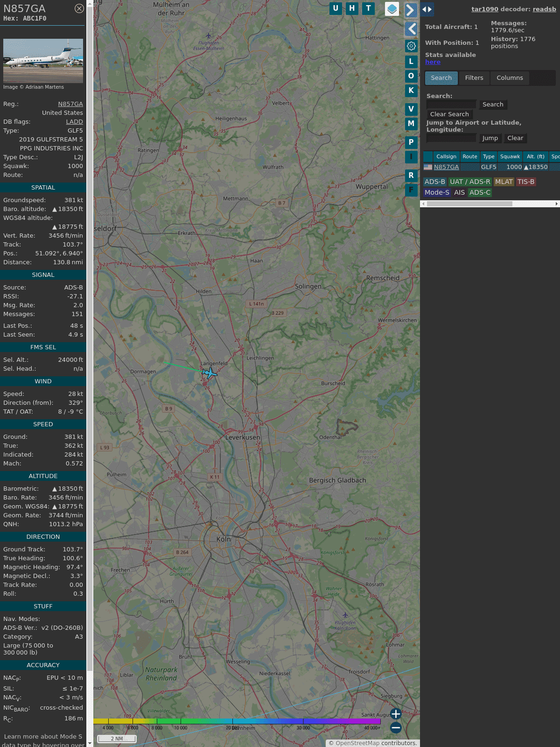Viewport: 560px width, 747px height.
Task: Switch to the Filters tab
Action: click(x=474, y=78)
